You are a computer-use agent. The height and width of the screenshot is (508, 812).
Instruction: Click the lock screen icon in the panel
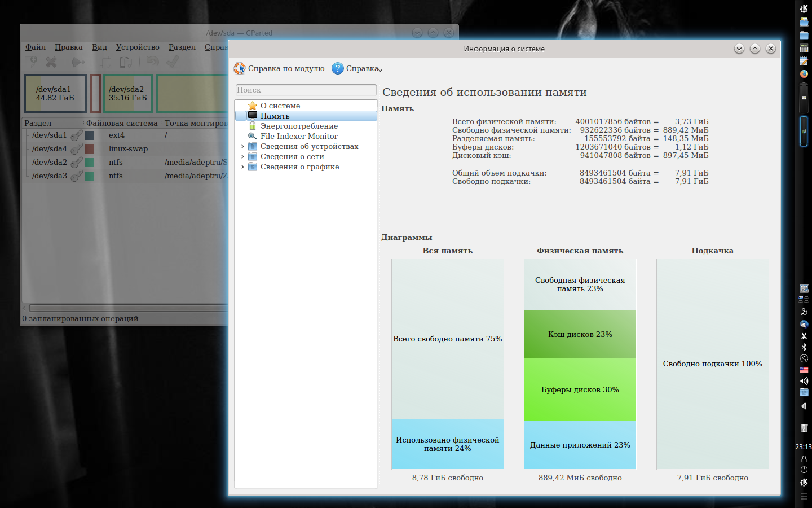(x=804, y=459)
